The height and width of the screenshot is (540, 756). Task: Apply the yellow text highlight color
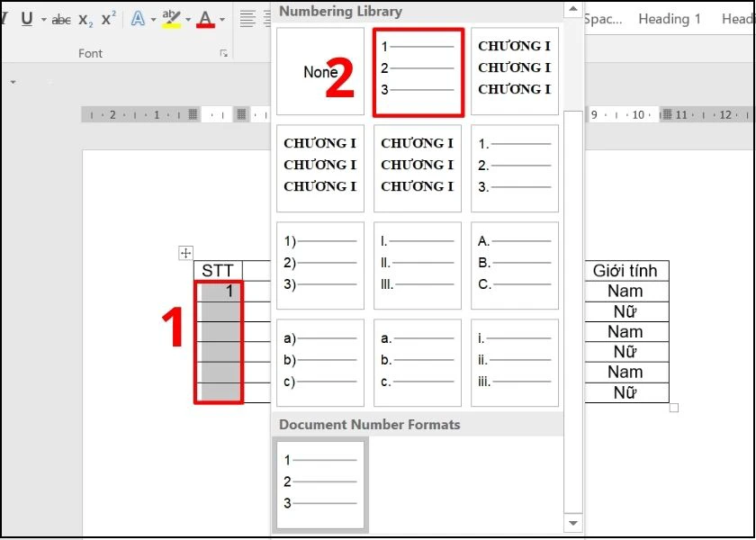(171, 19)
